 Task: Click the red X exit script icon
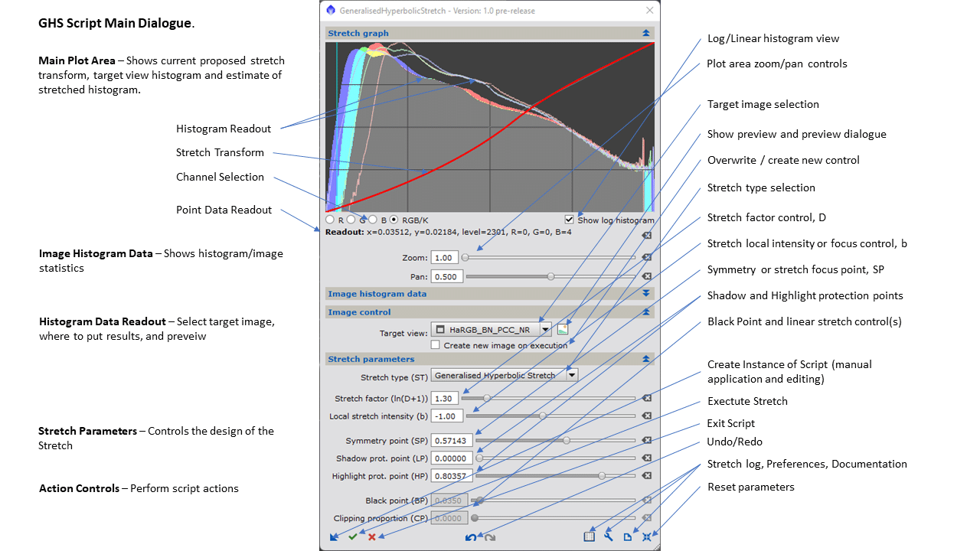(x=372, y=537)
